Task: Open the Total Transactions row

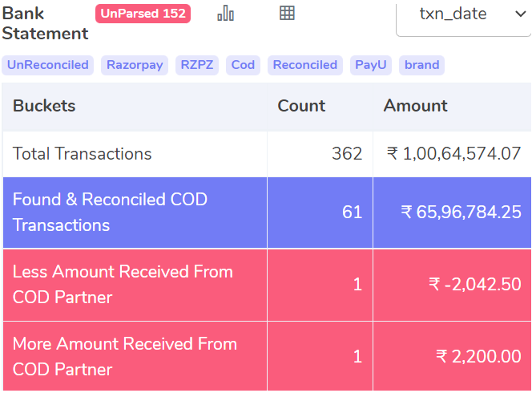Action: click(267, 154)
